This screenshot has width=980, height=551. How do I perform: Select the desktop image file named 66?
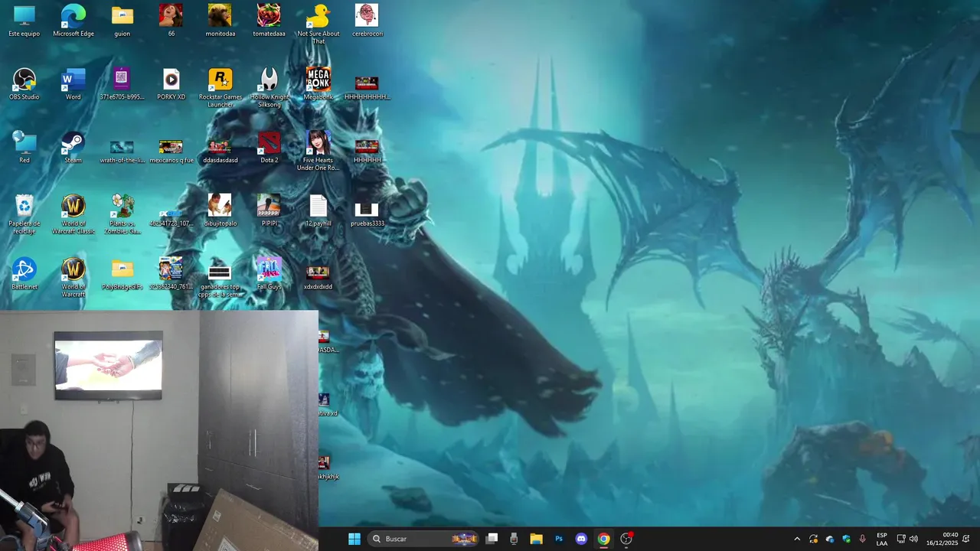pyautogui.click(x=171, y=21)
